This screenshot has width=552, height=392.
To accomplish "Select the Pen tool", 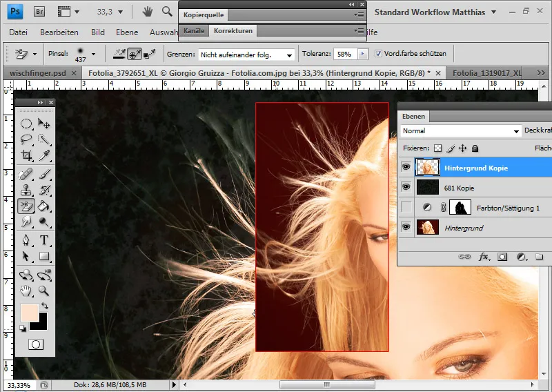I will [x=26, y=240].
